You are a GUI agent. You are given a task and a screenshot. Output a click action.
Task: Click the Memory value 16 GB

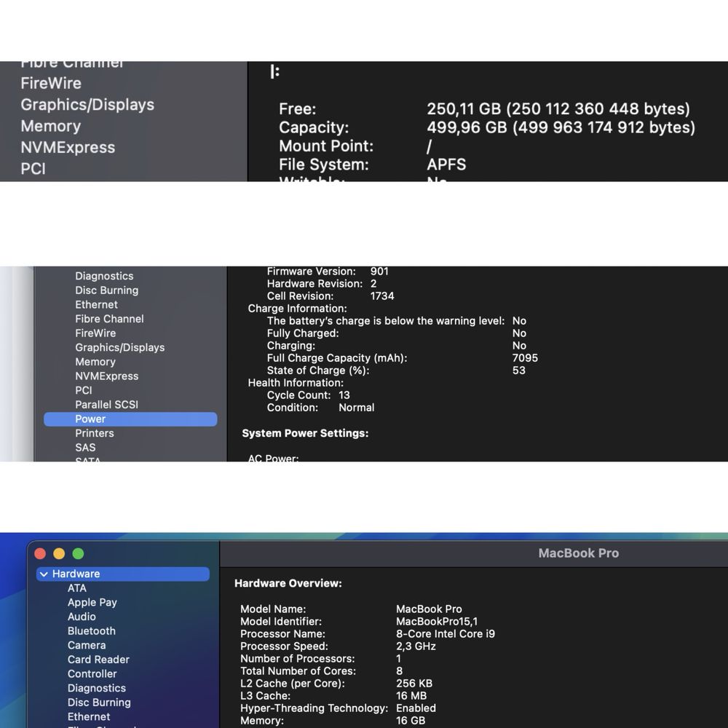click(x=411, y=721)
